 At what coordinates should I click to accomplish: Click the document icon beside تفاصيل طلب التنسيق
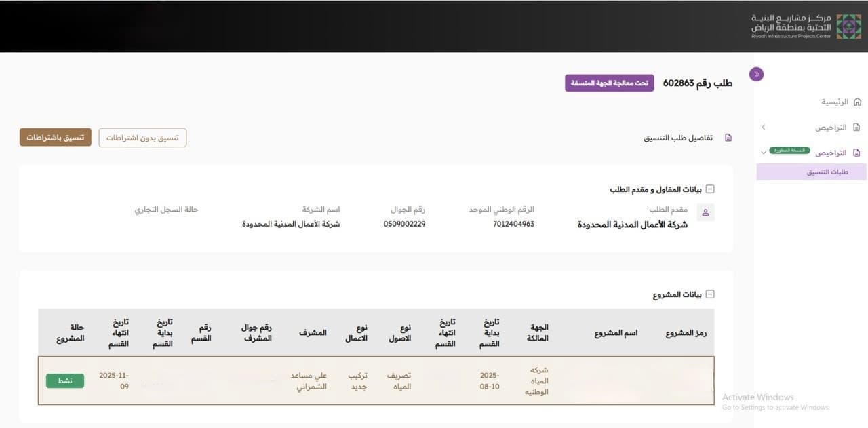point(728,138)
